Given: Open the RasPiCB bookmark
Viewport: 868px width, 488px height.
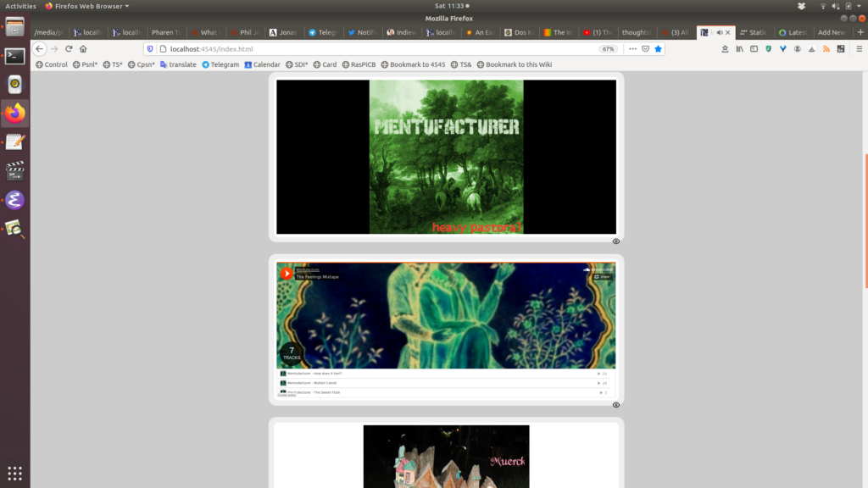Looking at the screenshot, I should pyautogui.click(x=359, y=64).
